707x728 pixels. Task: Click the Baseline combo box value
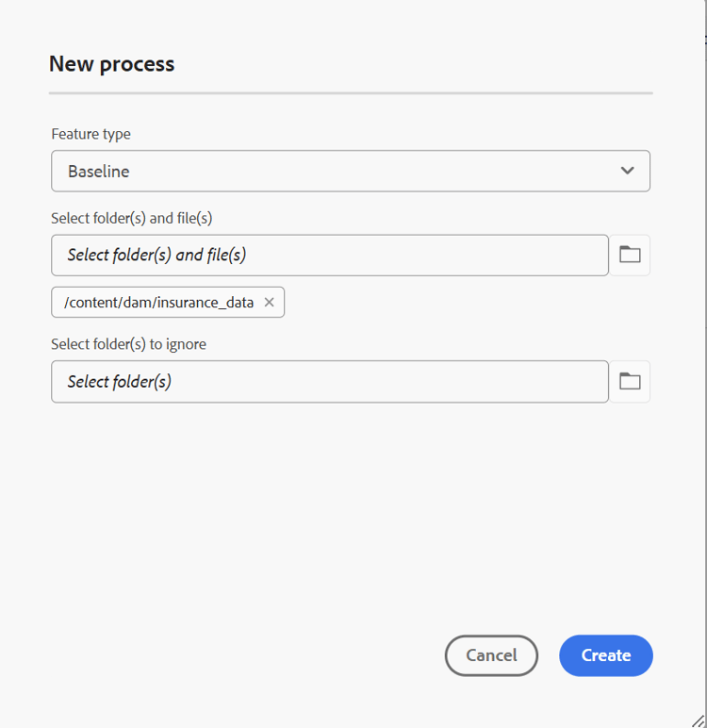tap(99, 172)
